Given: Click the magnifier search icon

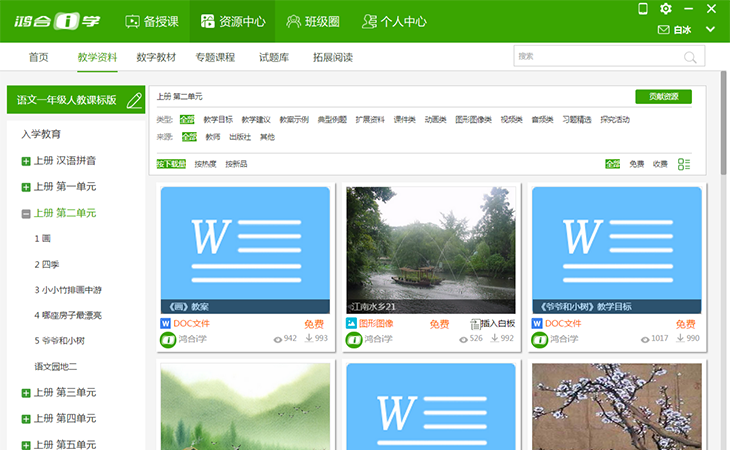Looking at the screenshot, I should pos(690,57).
